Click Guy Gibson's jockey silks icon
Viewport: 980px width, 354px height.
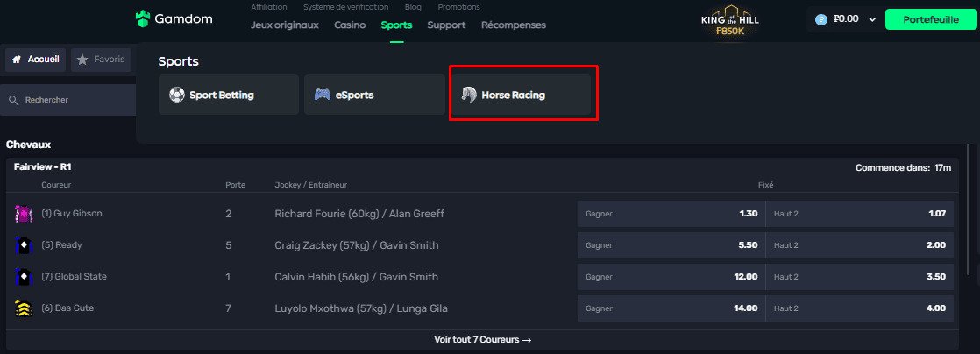[x=24, y=214]
